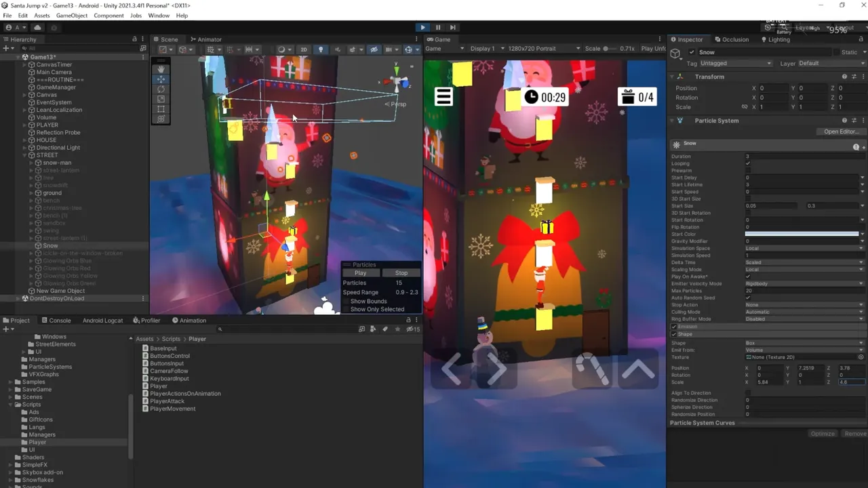
Task: Click the Open Editor button
Action: 841,131
